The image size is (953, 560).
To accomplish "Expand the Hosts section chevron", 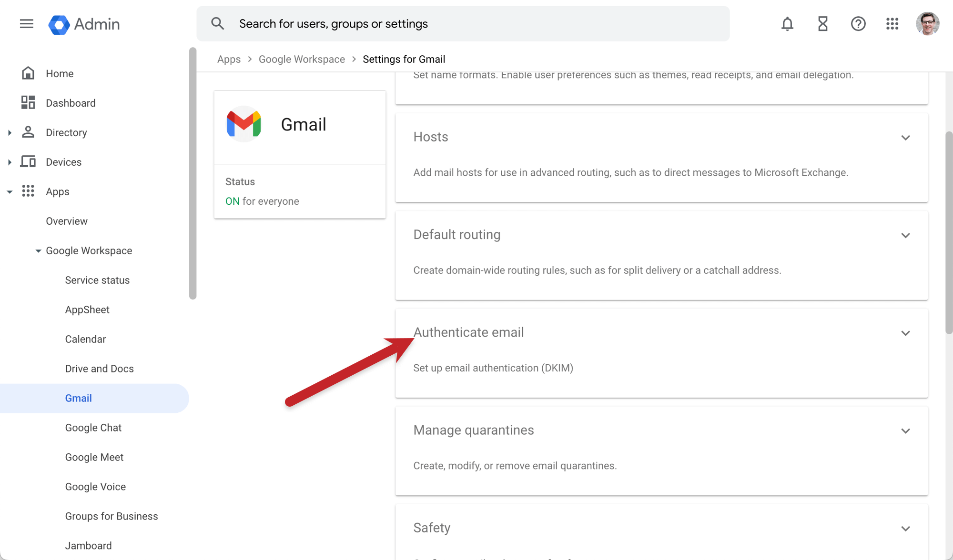I will [905, 138].
